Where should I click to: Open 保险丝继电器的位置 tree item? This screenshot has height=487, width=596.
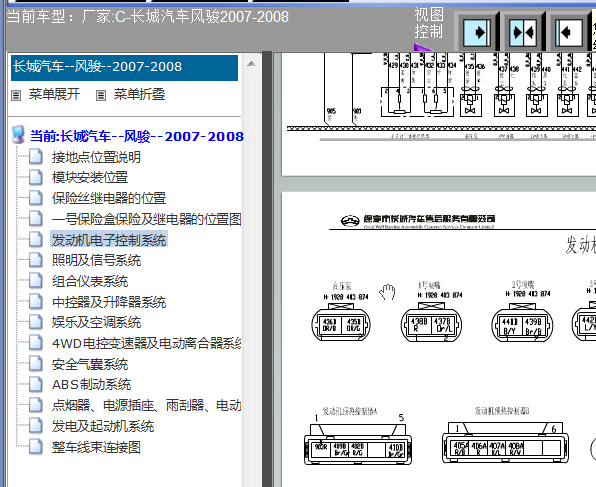coord(109,198)
